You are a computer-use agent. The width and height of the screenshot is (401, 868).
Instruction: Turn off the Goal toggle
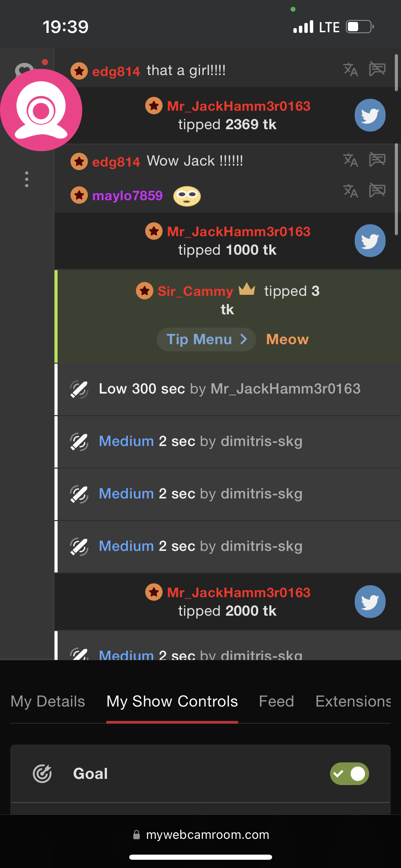coord(349,774)
